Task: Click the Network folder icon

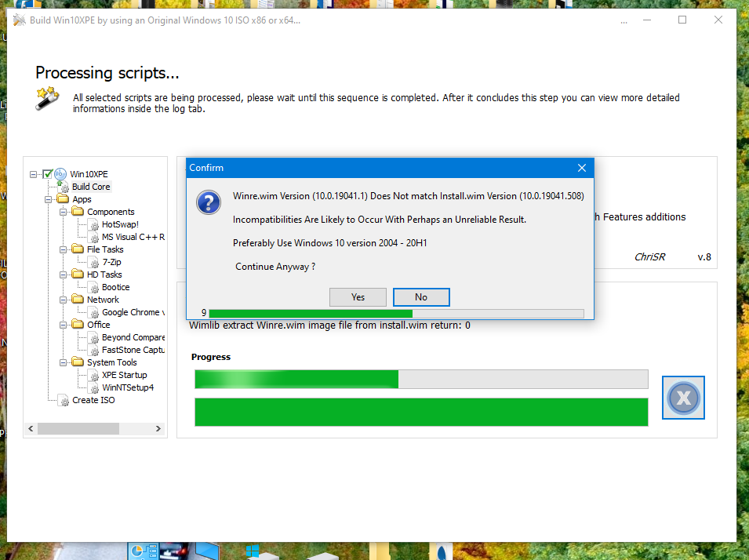Action: click(78, 299)
